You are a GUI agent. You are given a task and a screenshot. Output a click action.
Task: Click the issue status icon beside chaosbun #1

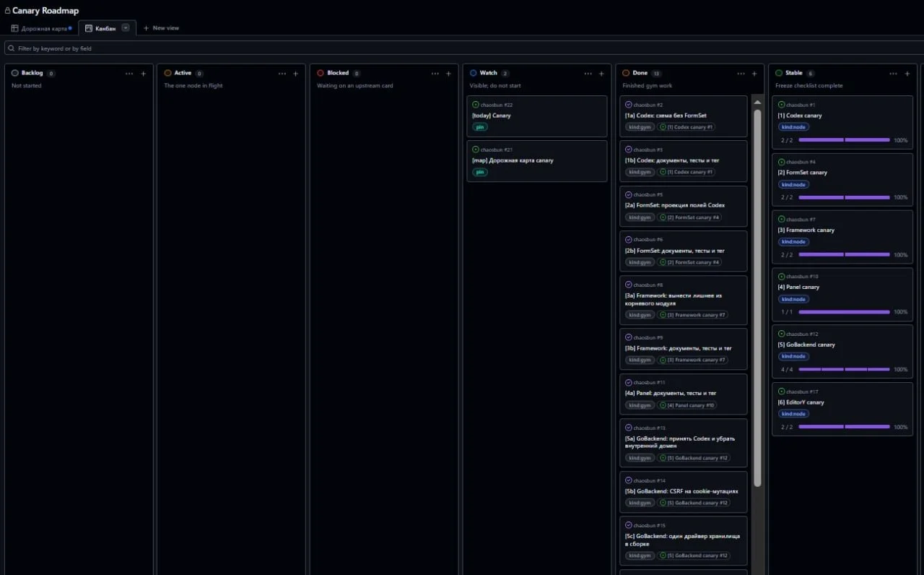click(x=781, y=105)
